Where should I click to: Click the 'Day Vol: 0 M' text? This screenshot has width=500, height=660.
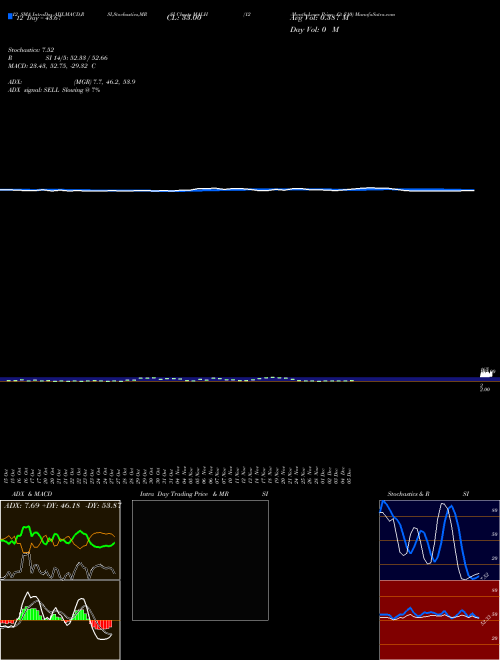click(314, 30)
